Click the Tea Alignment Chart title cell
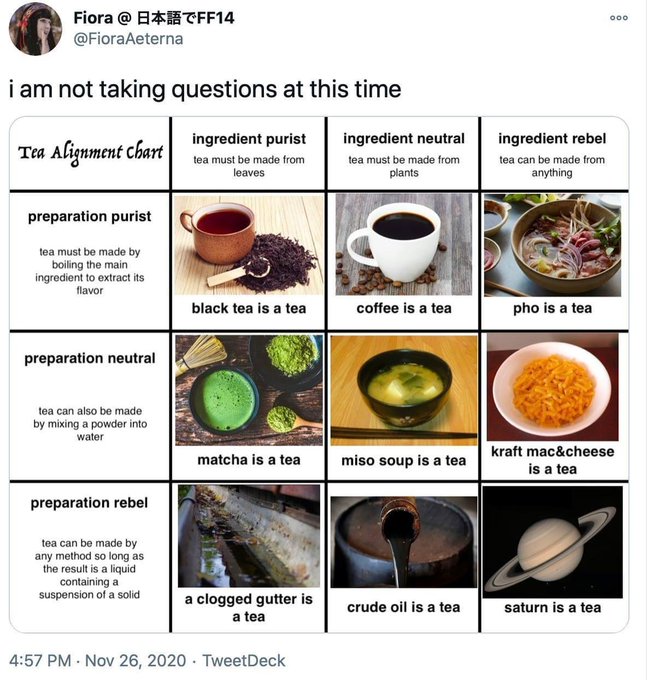 (90, 154)
